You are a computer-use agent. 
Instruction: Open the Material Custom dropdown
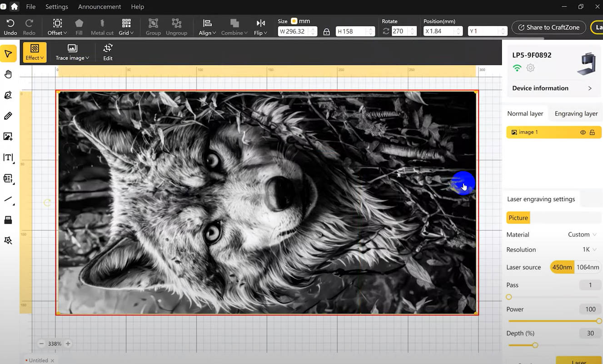[582, 235]
